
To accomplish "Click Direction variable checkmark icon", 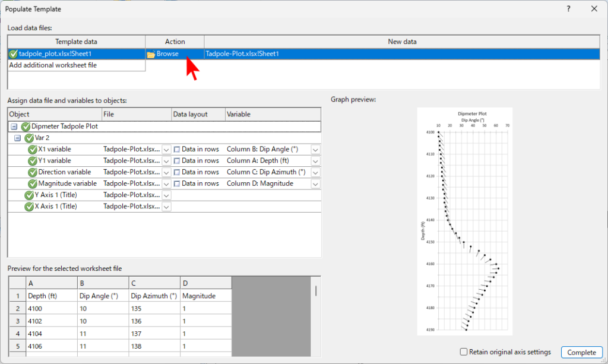I will pos(33,172).
